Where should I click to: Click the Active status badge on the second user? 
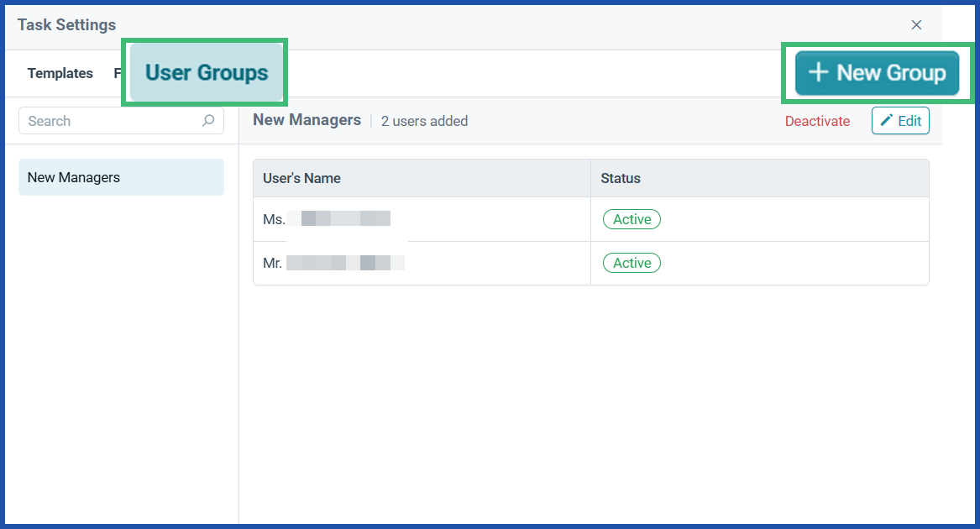(x=631, y=263)
